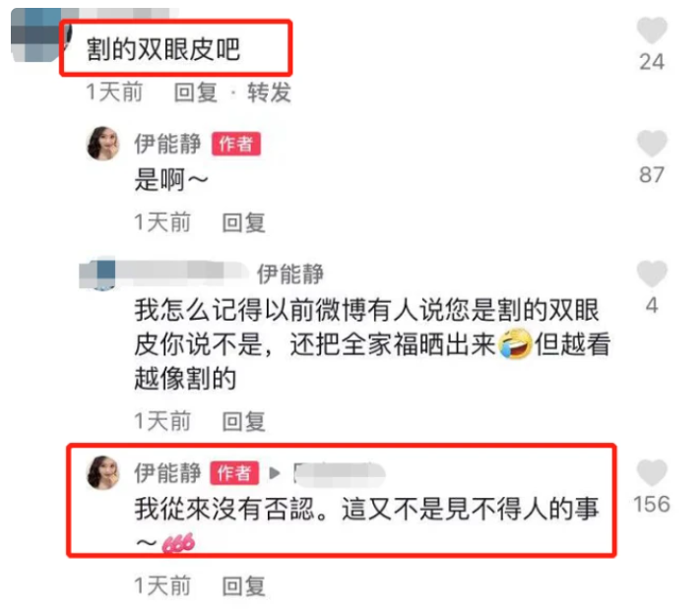Like the reply with 156 likes
Screen dimensions: 700x610
click(652, 472)
